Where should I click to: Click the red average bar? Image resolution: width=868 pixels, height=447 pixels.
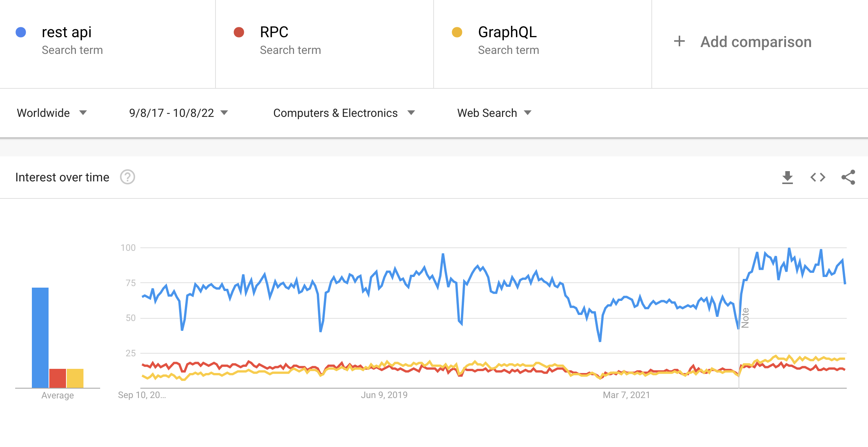(x=58, y=378)
